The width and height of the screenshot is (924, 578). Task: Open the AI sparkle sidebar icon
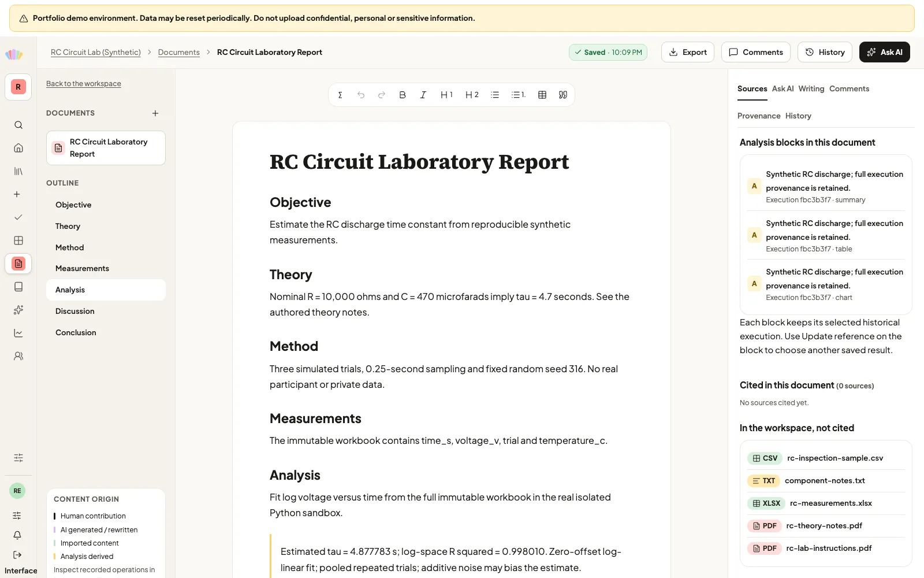click(x=18, y=310)
